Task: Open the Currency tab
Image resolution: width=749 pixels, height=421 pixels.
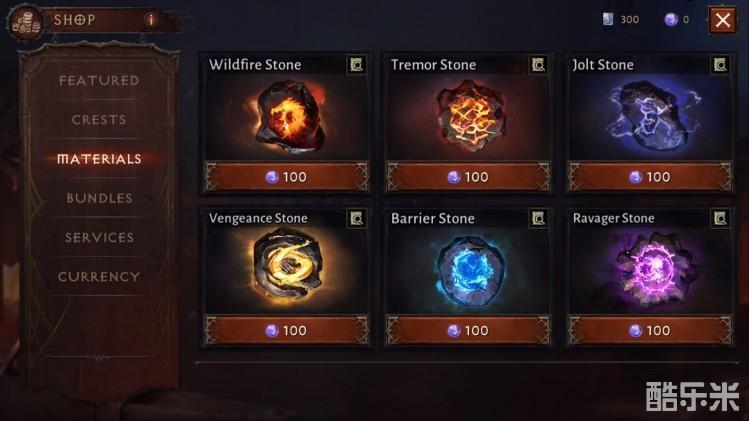Action: point(99,277)
